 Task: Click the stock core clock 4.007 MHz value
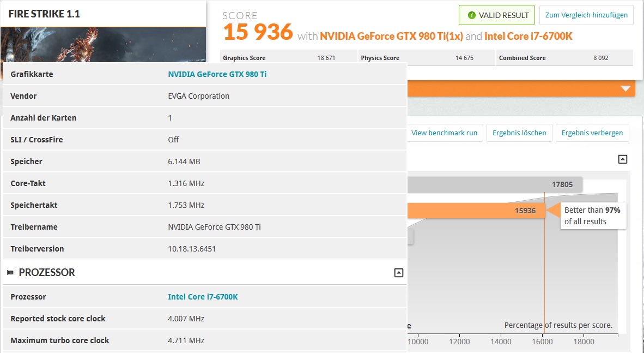186,319
